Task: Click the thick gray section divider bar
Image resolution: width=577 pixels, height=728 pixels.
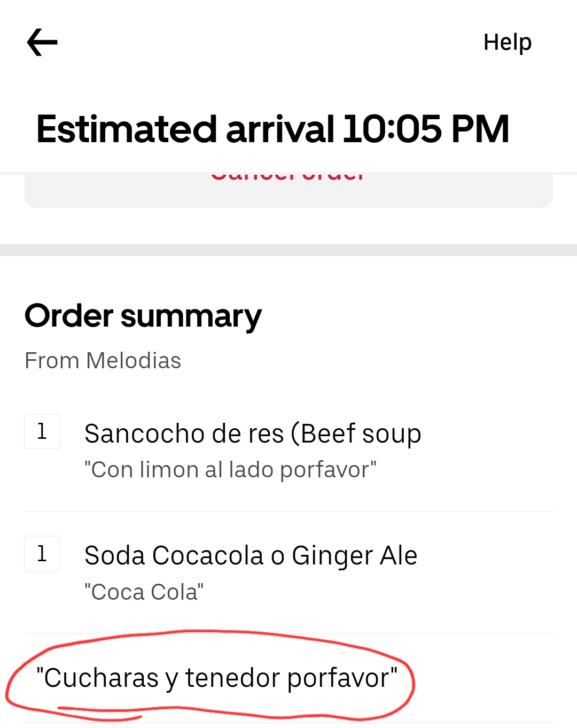Action: tap(288, 250)
